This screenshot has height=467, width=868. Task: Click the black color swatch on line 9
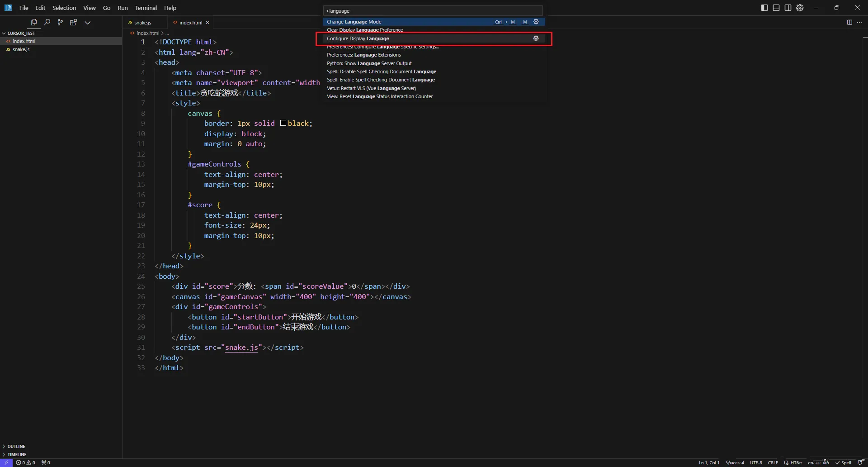click(283, 123)
